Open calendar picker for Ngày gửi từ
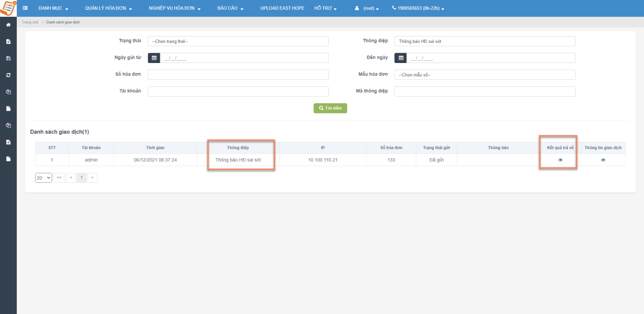644x314 pixels. click(x=154, y=58)
